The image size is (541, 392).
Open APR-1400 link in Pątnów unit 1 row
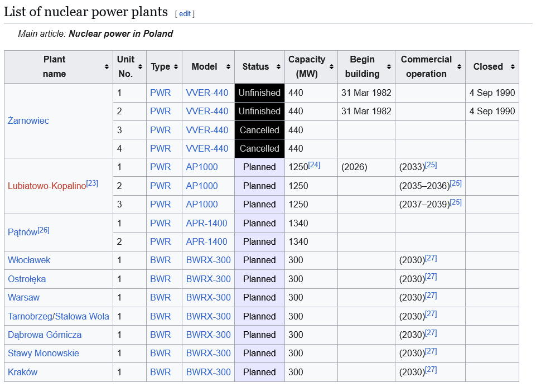click(x=207, y=223)
